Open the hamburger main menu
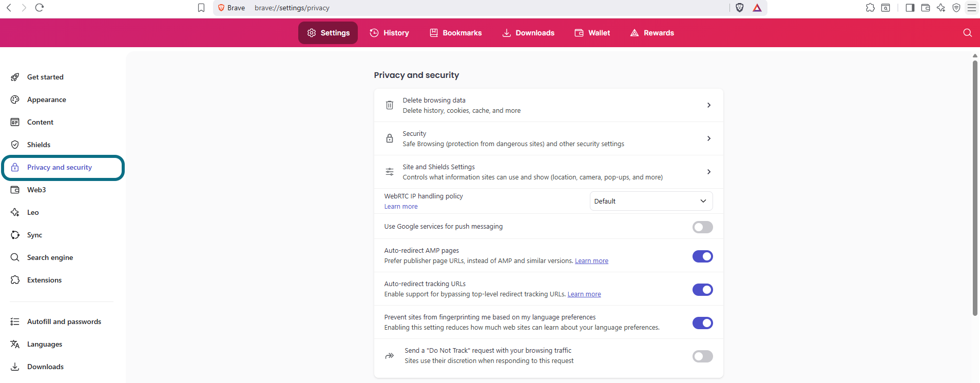 click(x=972, y=8)
